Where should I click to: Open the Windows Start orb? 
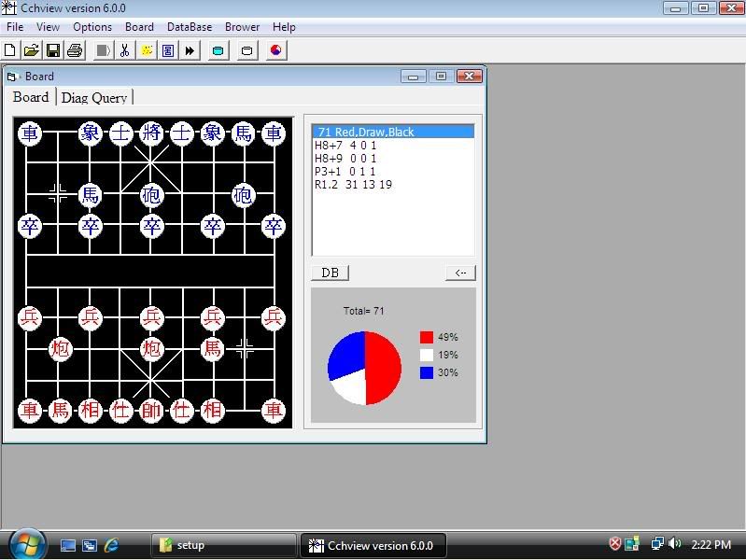[x=28, y=544]
